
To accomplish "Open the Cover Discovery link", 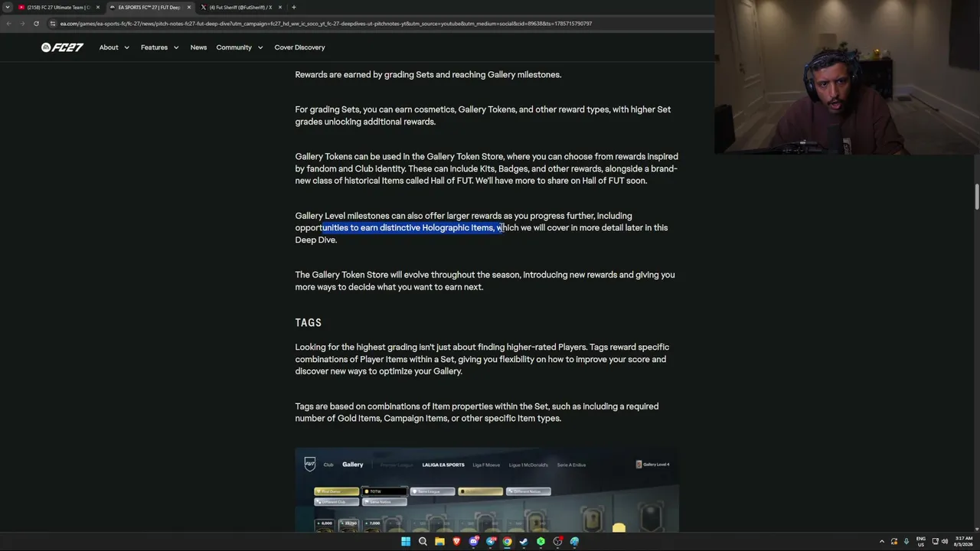I will pos(299,47).
